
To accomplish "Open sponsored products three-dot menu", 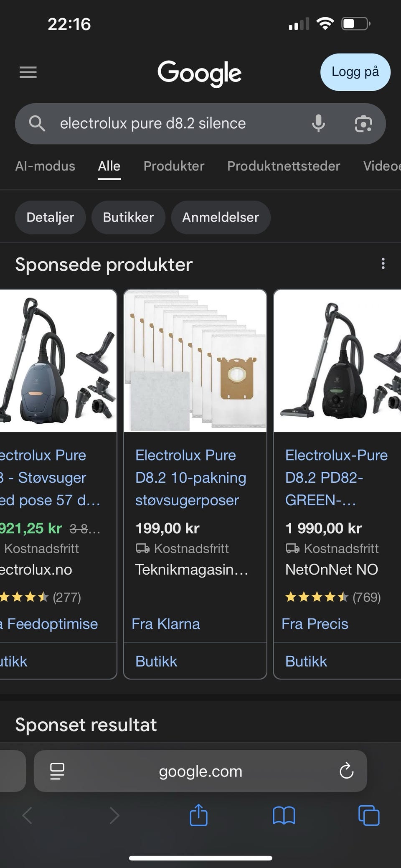I will 383,264.
